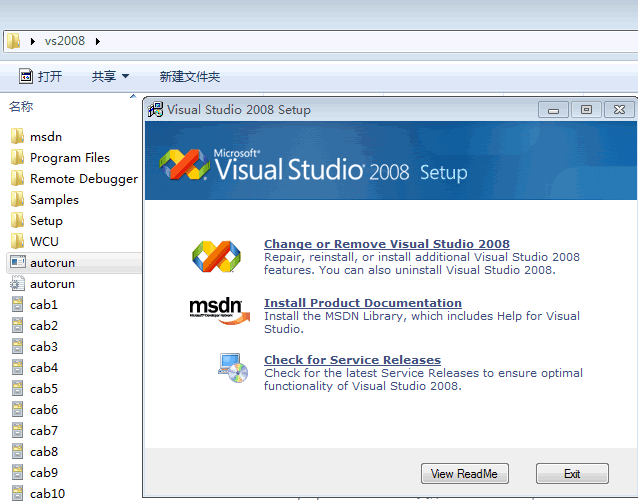Click vs2008 in the address path
Viewport: 638px width, 503px height.
pyautogui.click(x=65, y=41)
